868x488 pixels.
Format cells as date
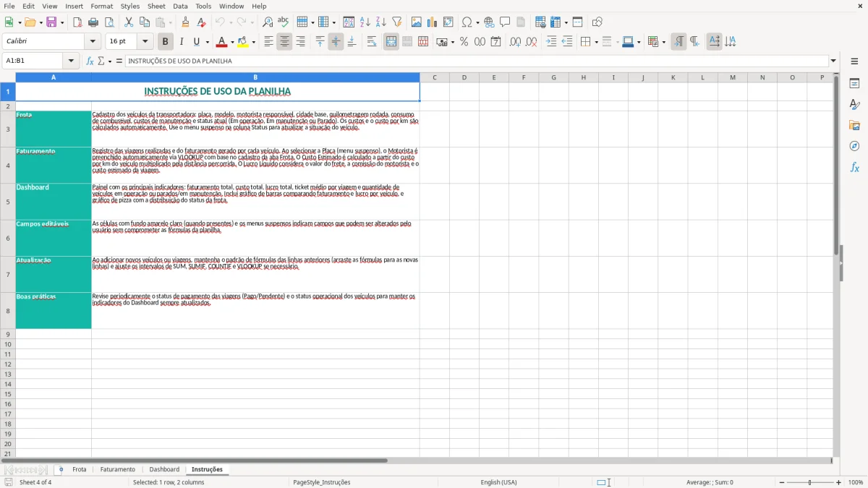click(x=495, y=42)
